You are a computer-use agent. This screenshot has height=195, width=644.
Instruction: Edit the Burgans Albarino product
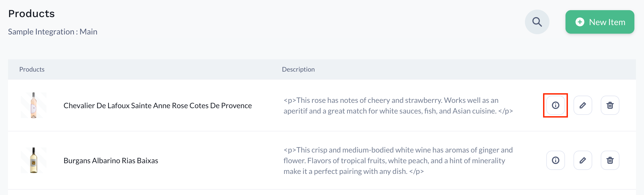(583, 160)
